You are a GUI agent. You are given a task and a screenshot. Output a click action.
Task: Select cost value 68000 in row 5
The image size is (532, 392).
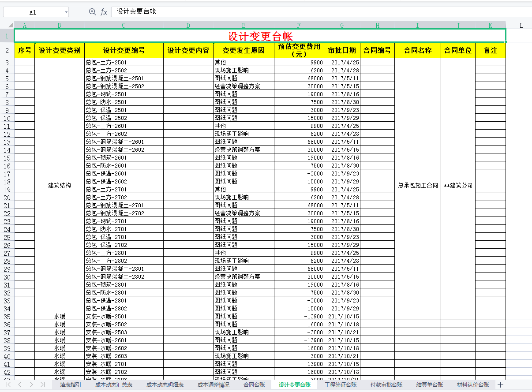[299, 78]
